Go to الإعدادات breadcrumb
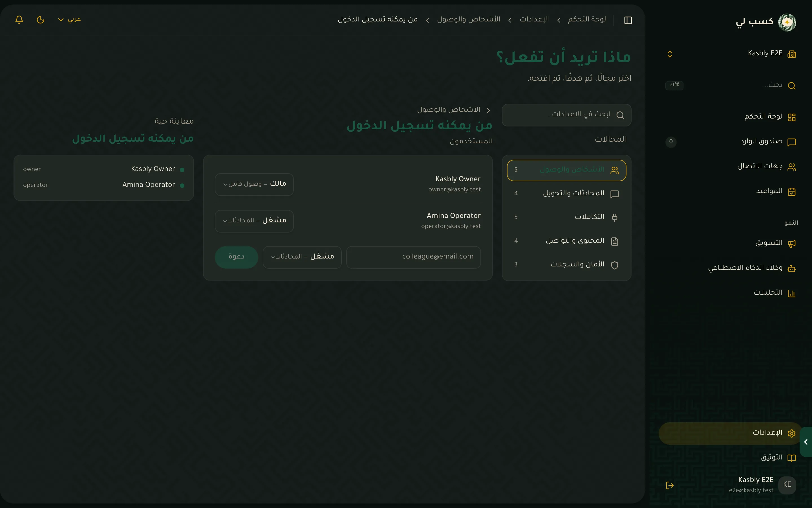This screenshot has height=508, width=812. (534, 19)
